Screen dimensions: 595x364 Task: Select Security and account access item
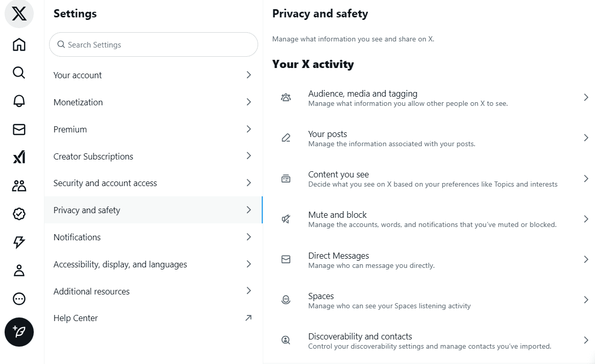(x=153, y=183)
